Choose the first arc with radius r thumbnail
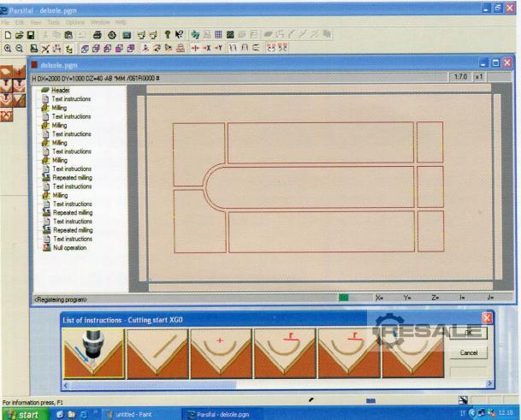This screenshot has width=521, height=420. (285, 354)
